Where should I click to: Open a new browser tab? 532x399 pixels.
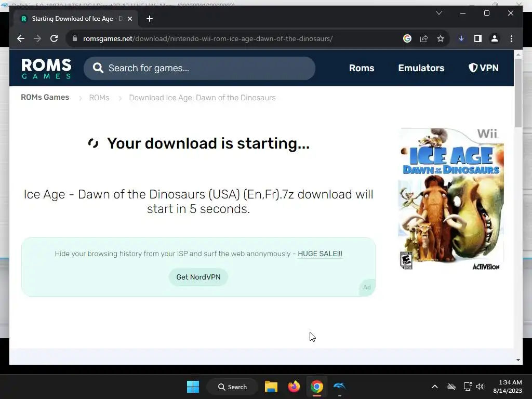coord(150,19)
